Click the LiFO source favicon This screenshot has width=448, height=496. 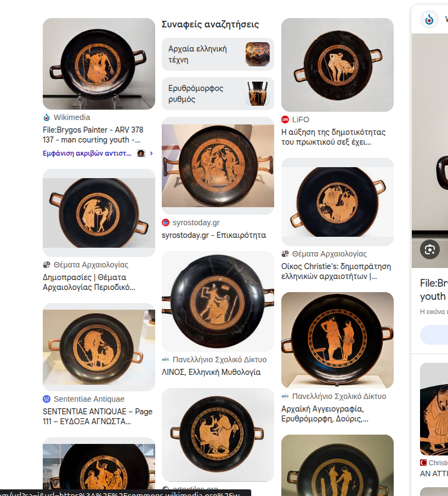click(285, 119)
